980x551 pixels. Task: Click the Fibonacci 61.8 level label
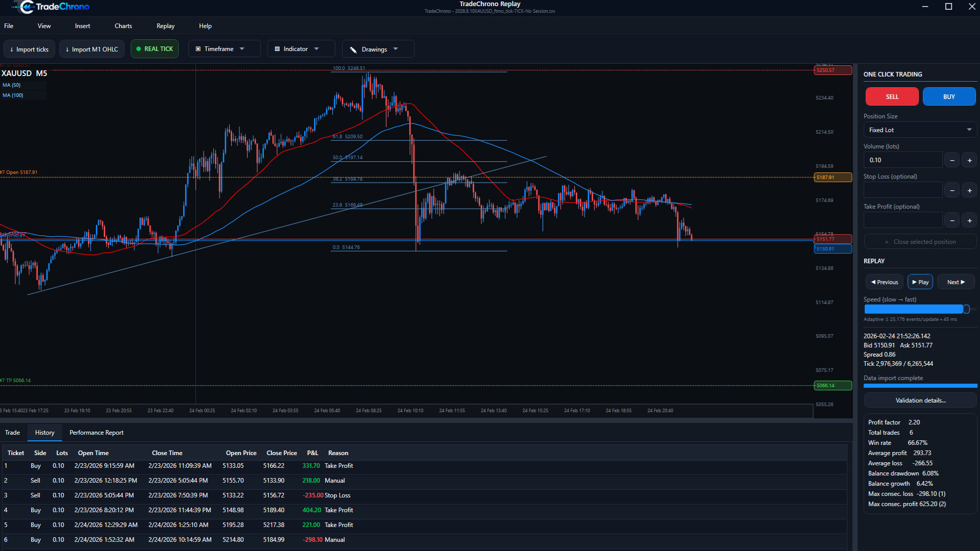(x=348, y=137)
